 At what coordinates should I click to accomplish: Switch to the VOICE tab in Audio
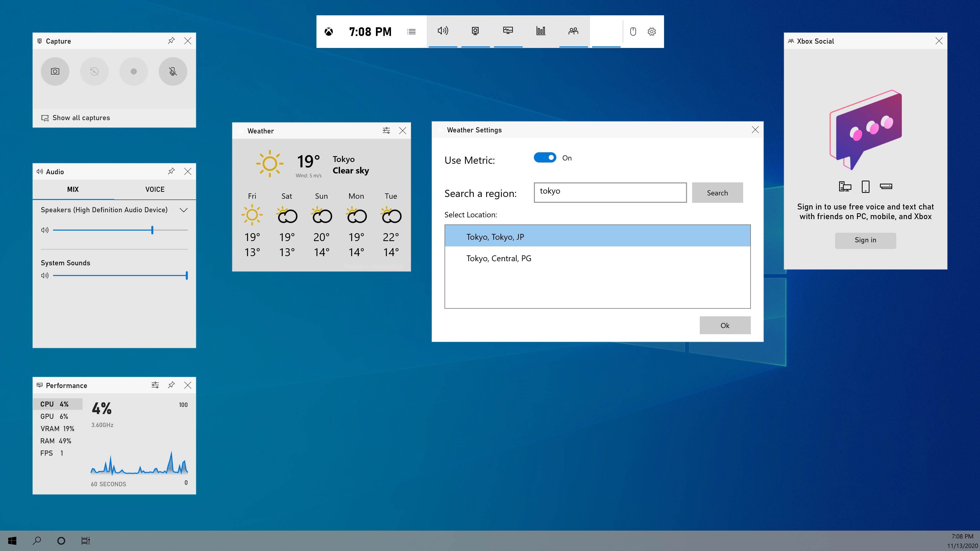tap(154, 189)
